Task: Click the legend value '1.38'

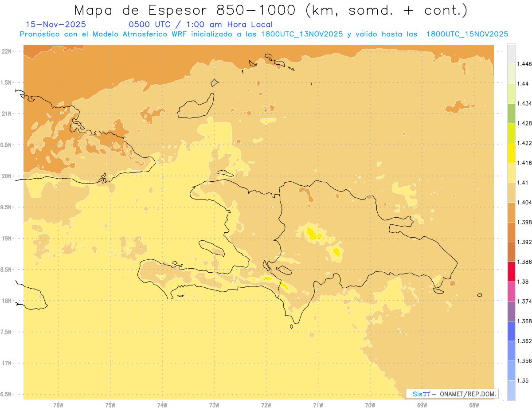Action: (x=523, y=282)
